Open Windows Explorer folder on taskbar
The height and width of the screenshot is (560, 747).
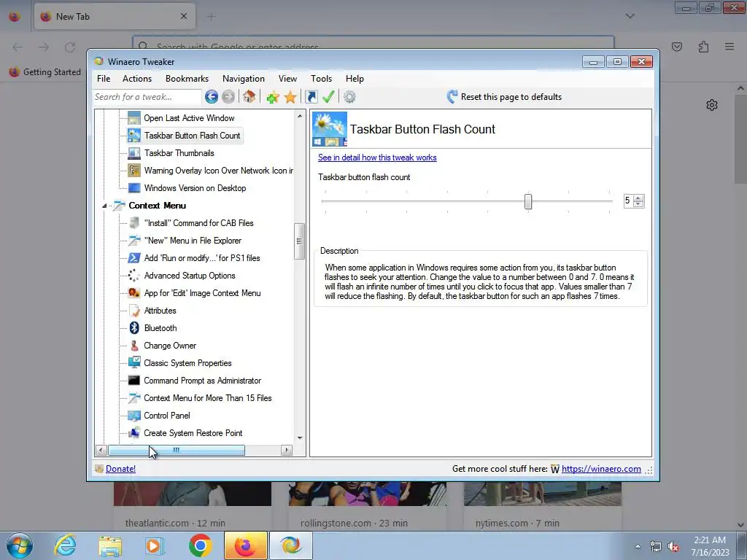(110, 545)
